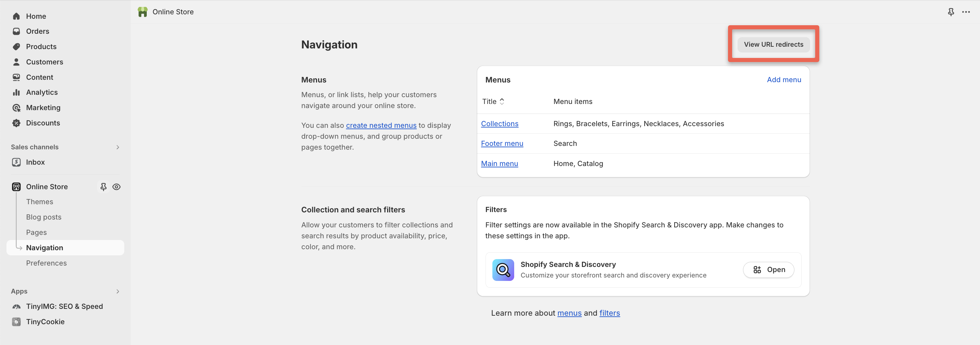Viewport: 980px width, 345px height.
Task: Select the Orders icon in sidebar
Action: (x=16, y=31)
